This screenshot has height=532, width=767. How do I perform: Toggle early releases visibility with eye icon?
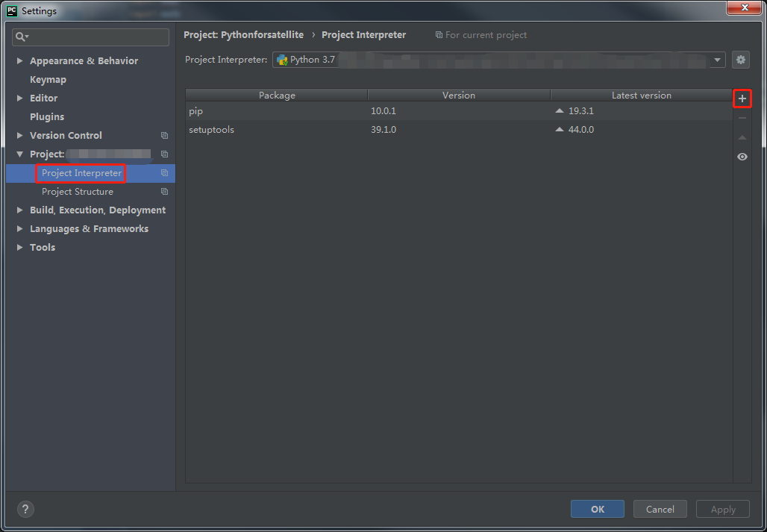(x=742, y=157)
